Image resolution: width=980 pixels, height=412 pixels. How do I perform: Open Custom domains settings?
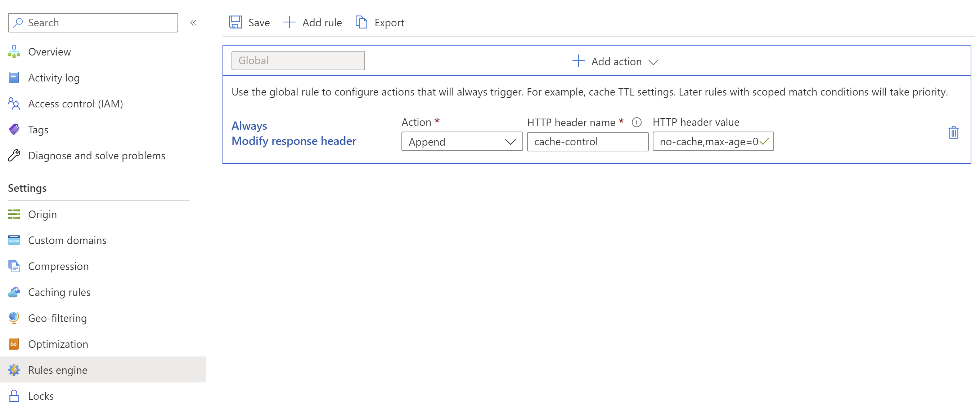click(67, 240)
